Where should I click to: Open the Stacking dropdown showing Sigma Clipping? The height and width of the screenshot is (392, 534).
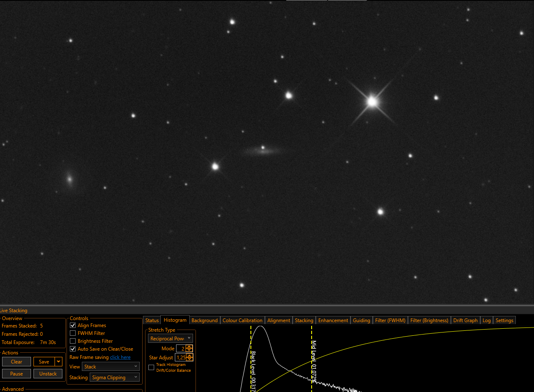coord(115,378)
